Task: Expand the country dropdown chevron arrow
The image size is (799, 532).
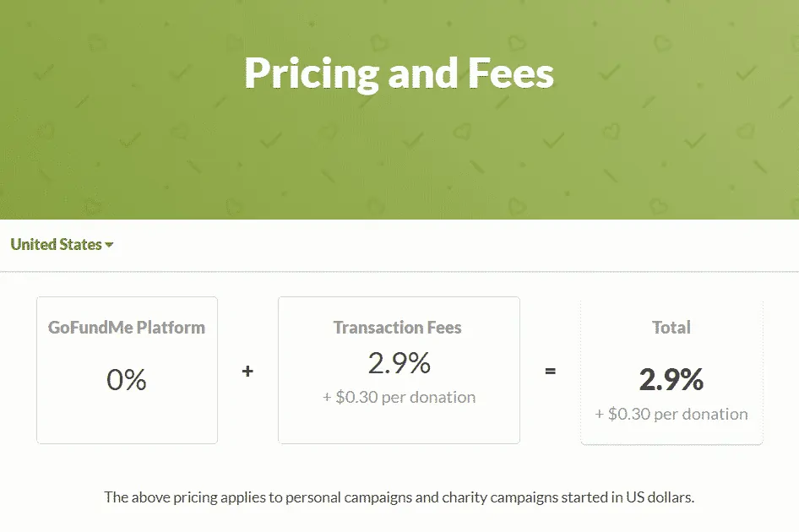Action: tap(108, 245)
